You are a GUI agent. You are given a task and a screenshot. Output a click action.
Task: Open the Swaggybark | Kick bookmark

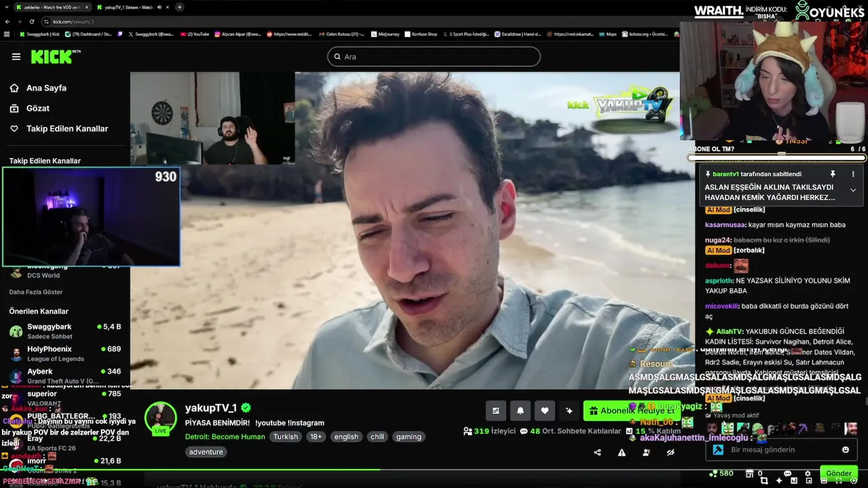click(x=39, y=34)
